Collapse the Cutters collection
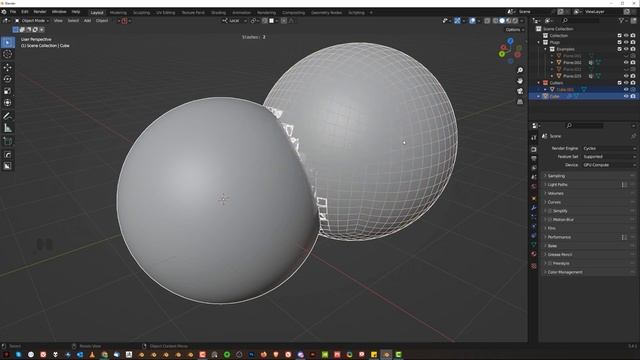The height and width of the screenshot is (360, 640). coord(539,83)
